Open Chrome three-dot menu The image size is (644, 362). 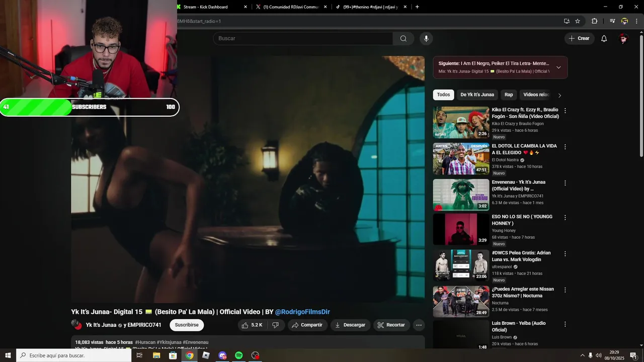coord(636,21)
